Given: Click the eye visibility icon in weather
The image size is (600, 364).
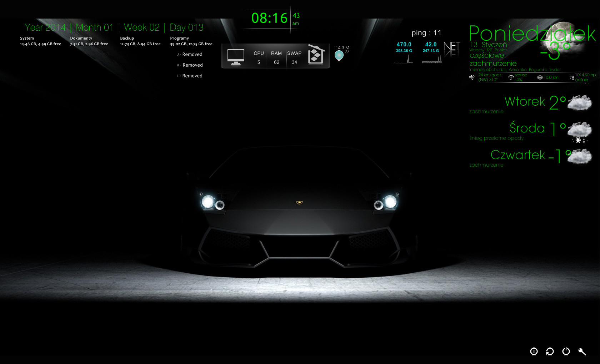Looking at the screenshot, I should [540, 77].
